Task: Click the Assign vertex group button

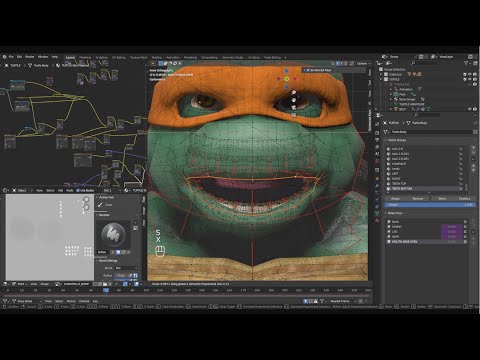Action: (x=396, y=198)
